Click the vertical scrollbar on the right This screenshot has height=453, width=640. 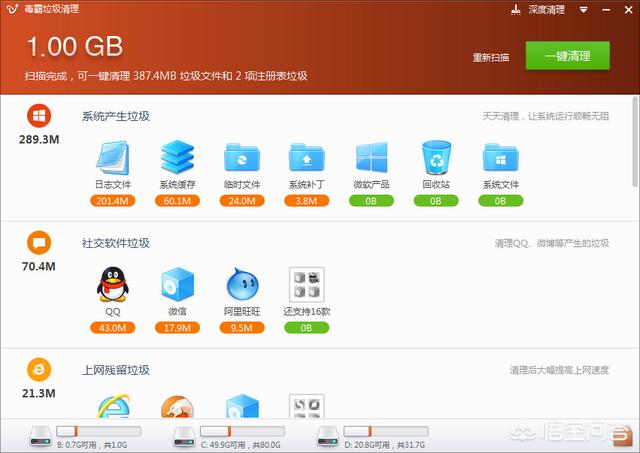pyautogui.click(x=636, y=142)
